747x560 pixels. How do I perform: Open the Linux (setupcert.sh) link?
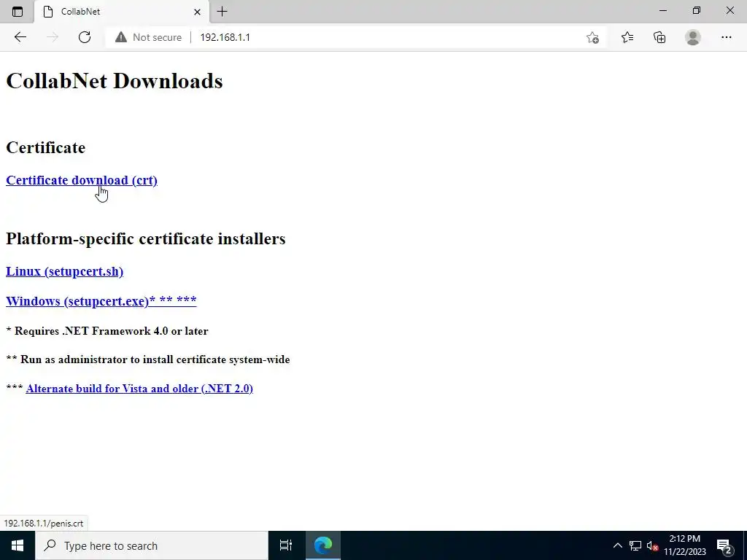coord(64,271)
